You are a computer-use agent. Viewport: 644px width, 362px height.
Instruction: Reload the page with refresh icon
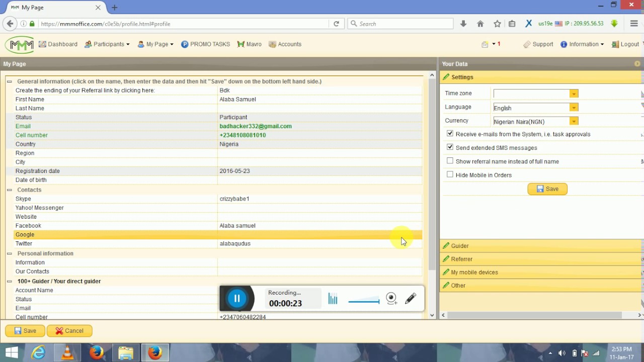[x=337, y=24]
